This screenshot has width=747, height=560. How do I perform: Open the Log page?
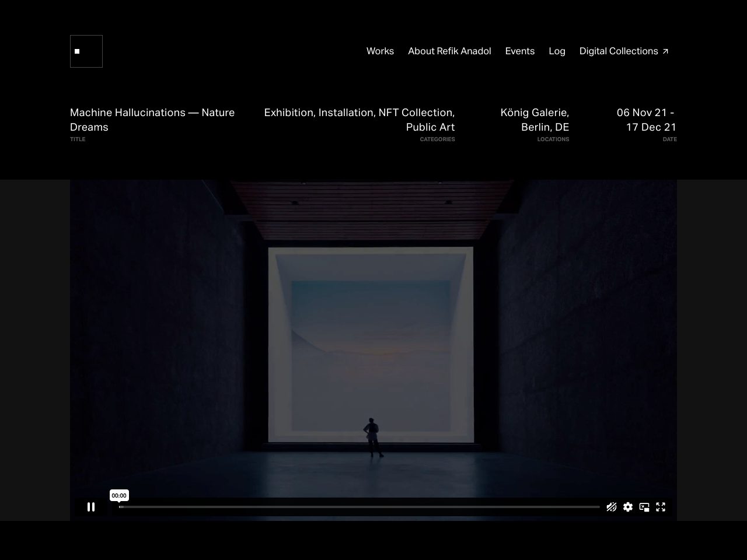pyautogui.click(x=557, y=51)
